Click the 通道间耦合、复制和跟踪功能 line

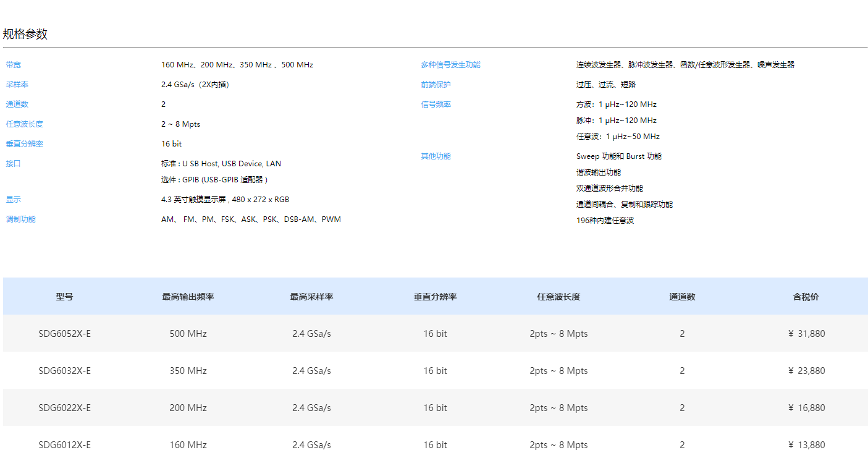(x=625, y=205)
